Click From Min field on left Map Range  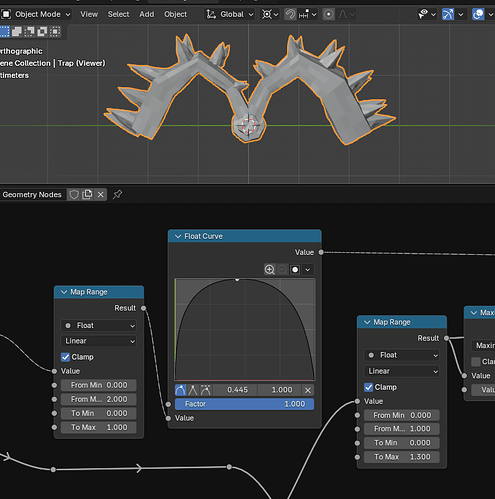(99, 385)
